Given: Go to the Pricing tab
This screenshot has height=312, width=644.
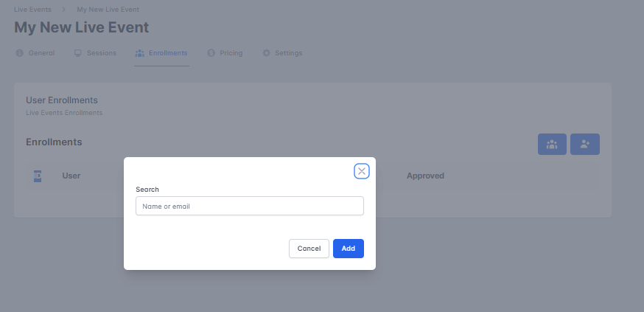Looking at the screenshot, I should click(231, 53).
